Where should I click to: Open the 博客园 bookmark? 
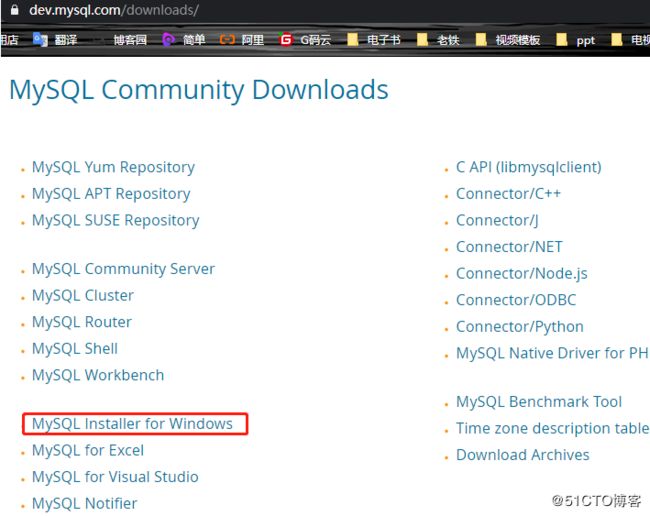130,40
